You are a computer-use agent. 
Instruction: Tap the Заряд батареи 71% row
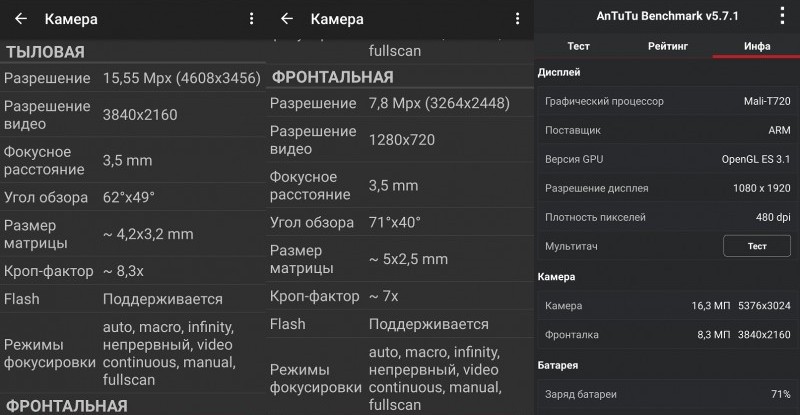666,394
